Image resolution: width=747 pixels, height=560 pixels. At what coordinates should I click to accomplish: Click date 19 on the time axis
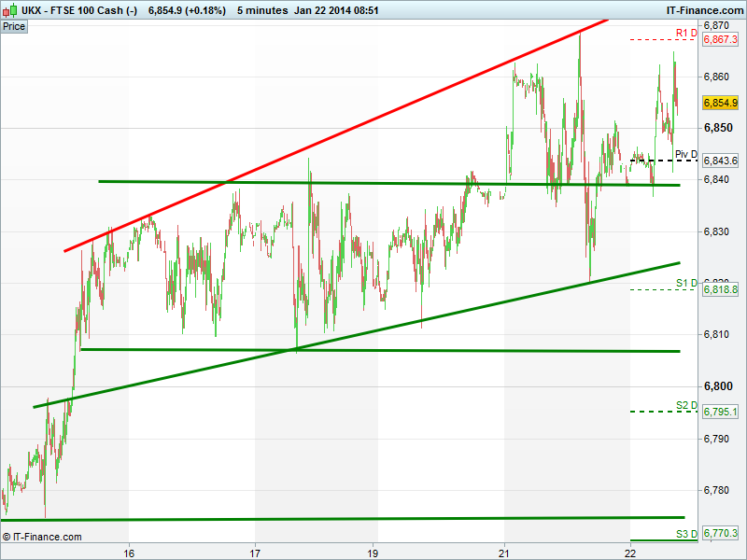[x=373, y=553]
